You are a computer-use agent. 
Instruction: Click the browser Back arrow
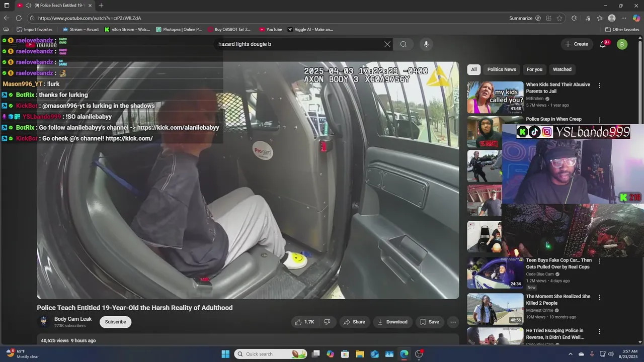tap(7, 18)
